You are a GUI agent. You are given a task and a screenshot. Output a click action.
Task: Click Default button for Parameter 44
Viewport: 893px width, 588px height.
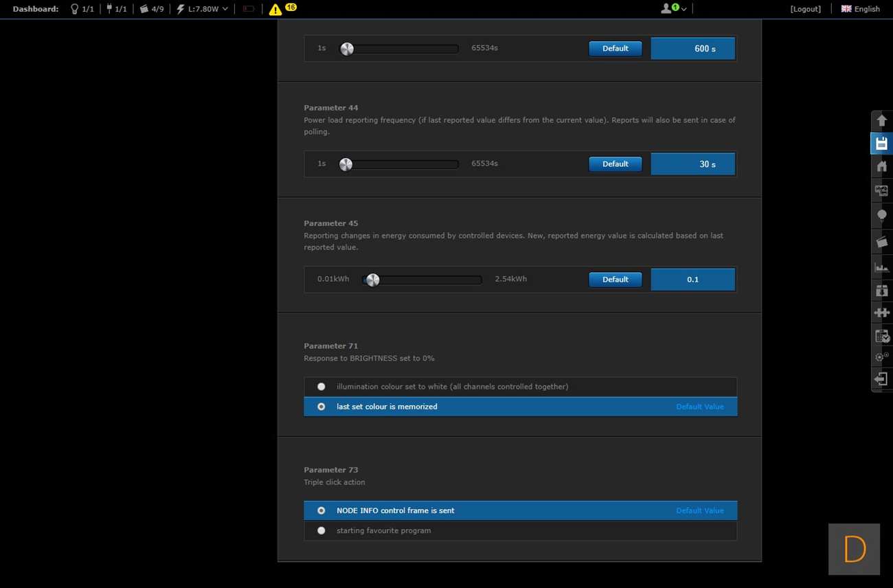point(615,164)
